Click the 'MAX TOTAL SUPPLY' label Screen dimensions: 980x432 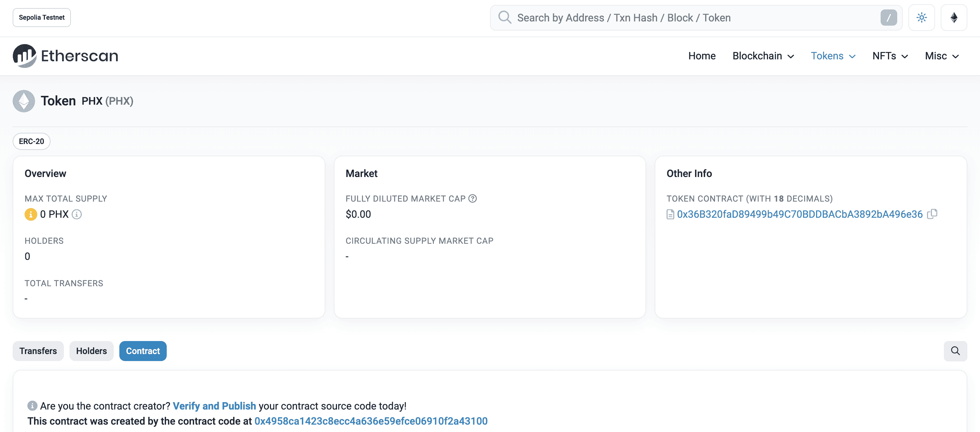tap(66, 198)
